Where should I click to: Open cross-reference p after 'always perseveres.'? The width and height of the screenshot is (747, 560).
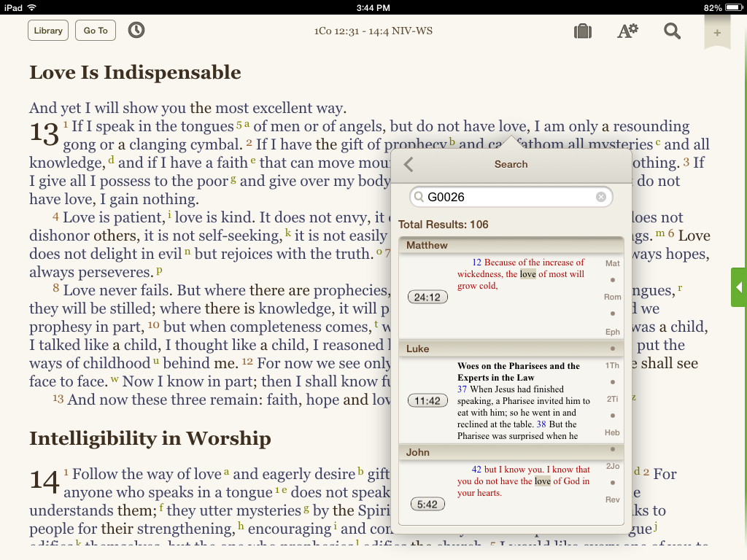point(159,270)
